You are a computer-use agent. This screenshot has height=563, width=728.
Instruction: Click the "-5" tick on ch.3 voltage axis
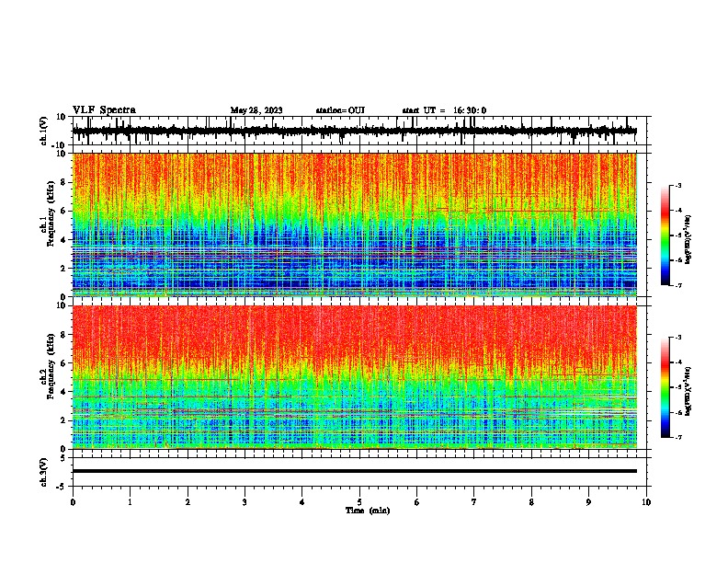click(x=62, y=487)
